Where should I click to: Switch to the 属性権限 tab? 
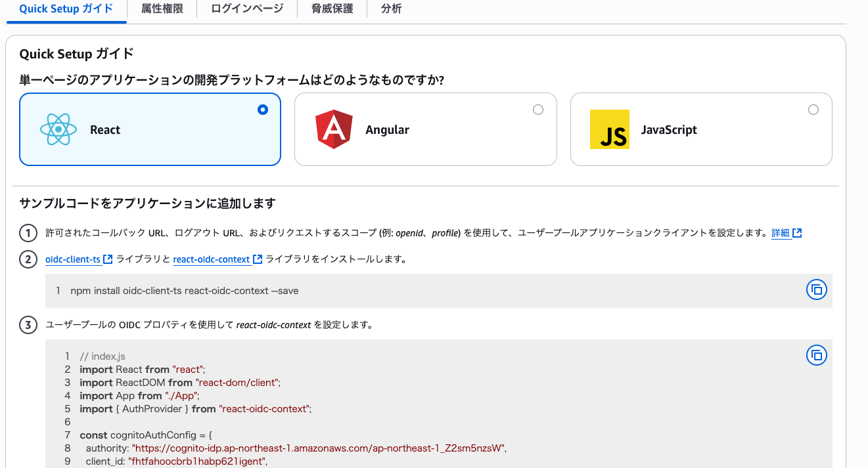[x=162, y=9]
